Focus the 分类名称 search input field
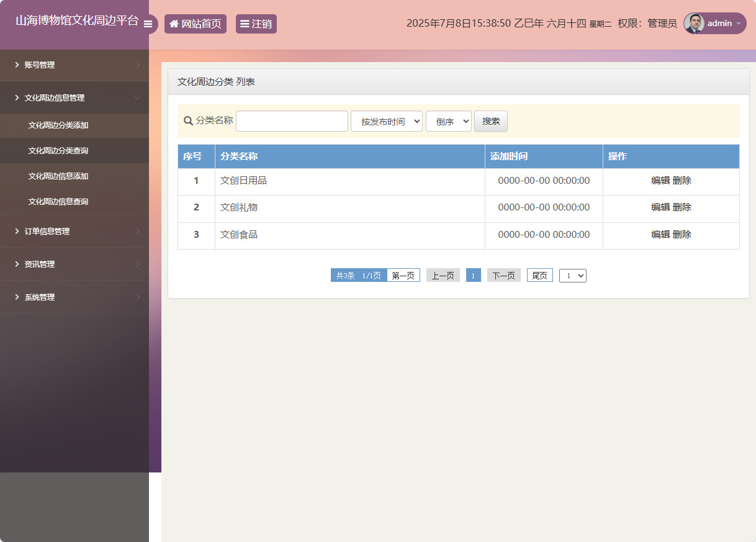Screen dimensions: 756x542 292,121
